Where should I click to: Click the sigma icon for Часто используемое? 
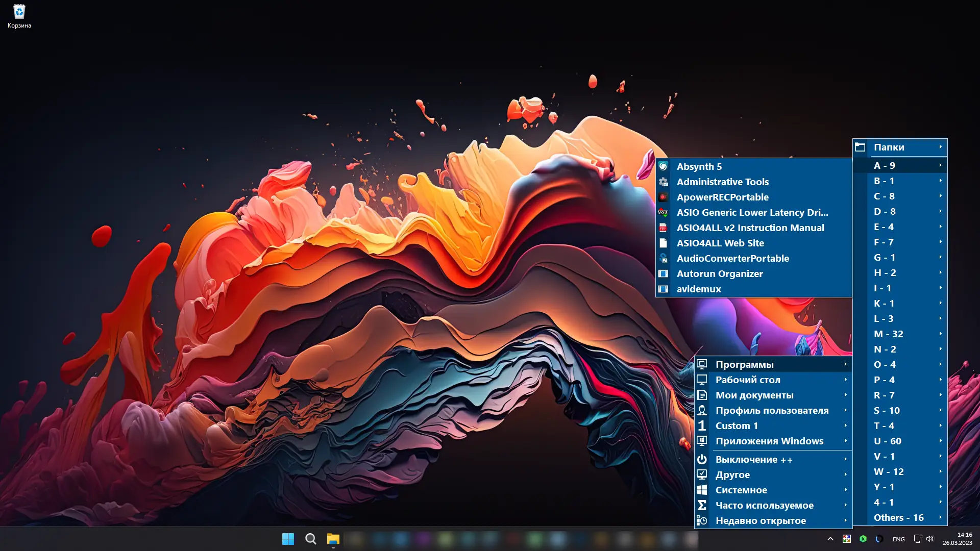702,505
